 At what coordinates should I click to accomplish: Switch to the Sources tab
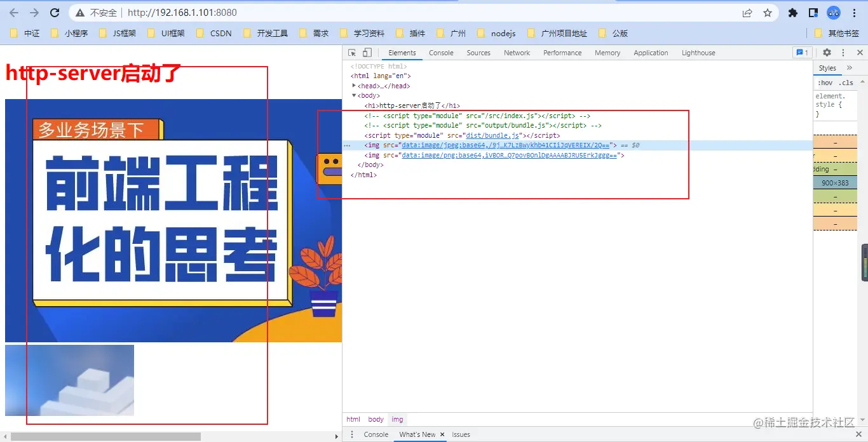click(x=478, y=53)
